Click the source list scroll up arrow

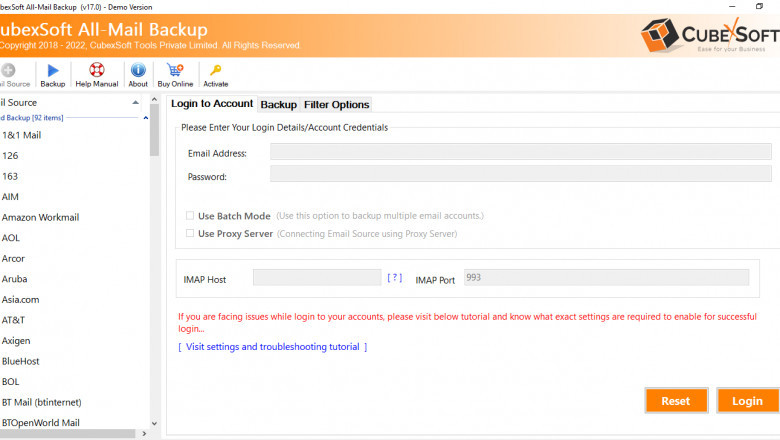[154, 99]
